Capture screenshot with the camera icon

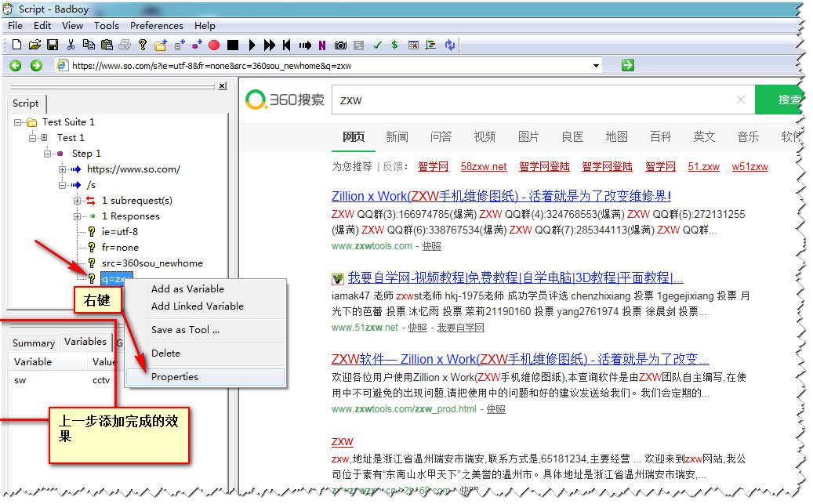pyautogui.click(x=340, y=45)
